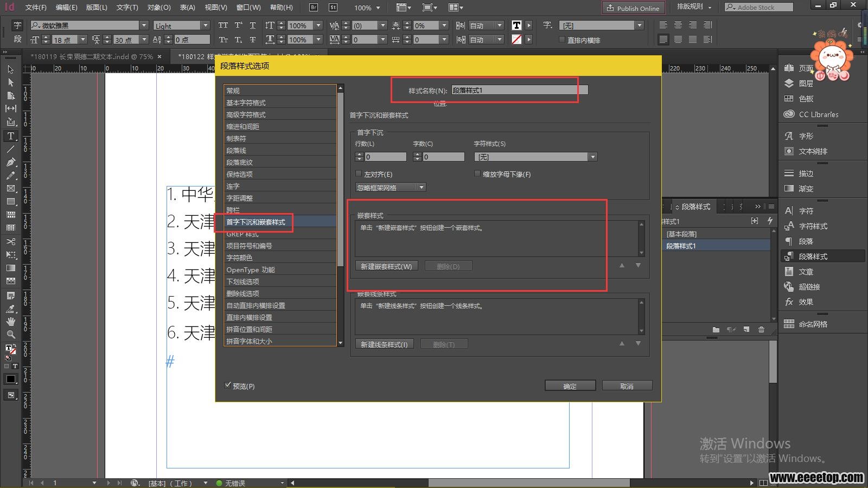Click the Adobe Stock search field
The height and width of the screenshot is (488, 868).
point(758,7)
